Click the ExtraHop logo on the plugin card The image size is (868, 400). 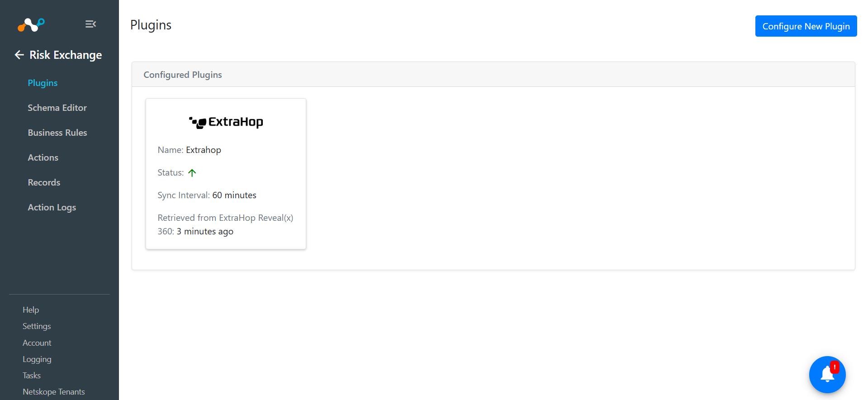point(226,122)
